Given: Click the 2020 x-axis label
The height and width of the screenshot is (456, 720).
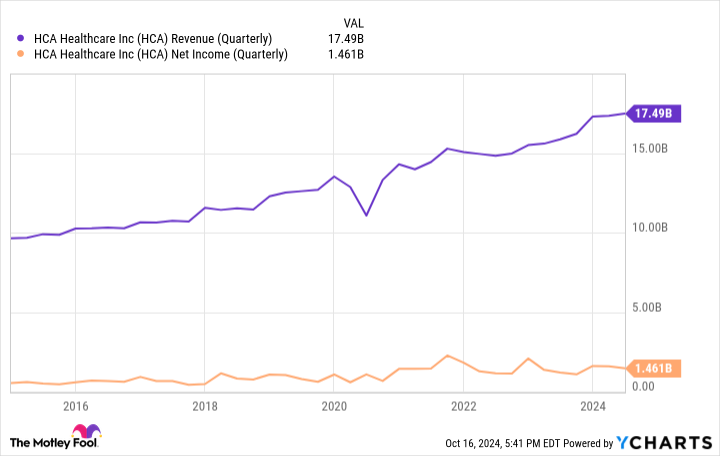Looking at the screenshot, I should point(334,405).
